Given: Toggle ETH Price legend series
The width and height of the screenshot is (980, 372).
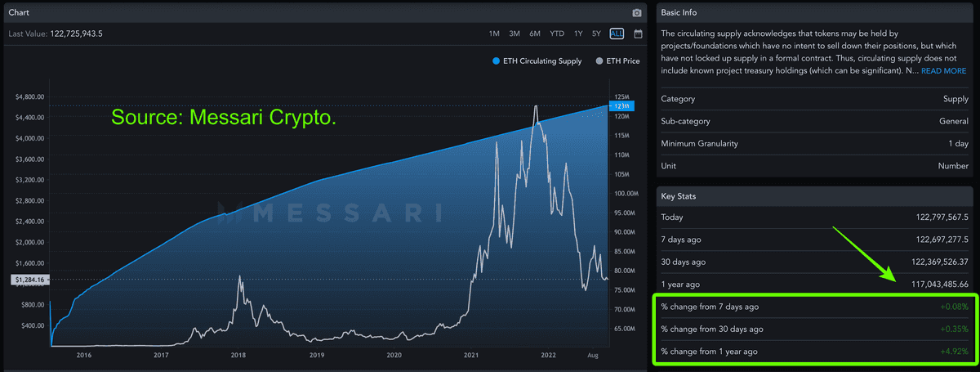Looking at the screenshot, I should click(618, 61).
